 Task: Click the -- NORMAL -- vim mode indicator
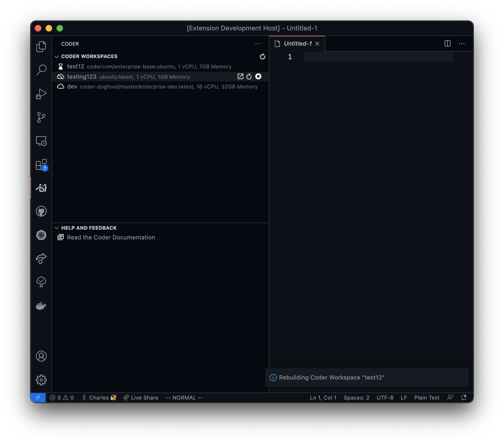click(184, 398)
